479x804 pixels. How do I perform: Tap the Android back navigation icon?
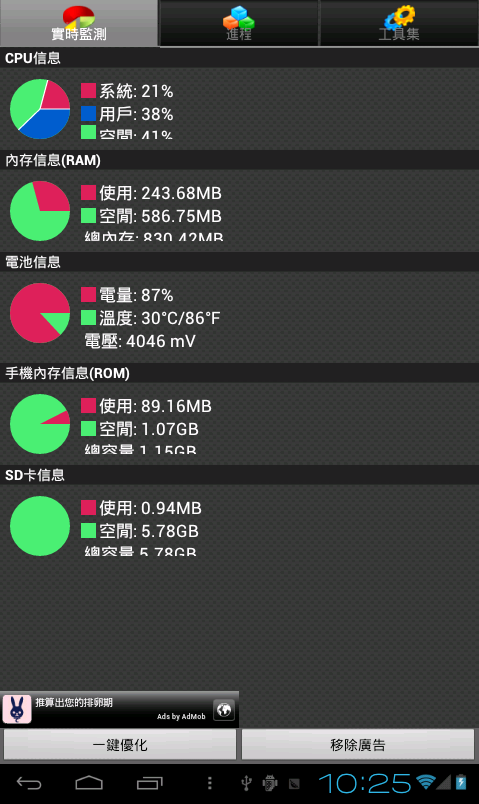coord(29,783)
